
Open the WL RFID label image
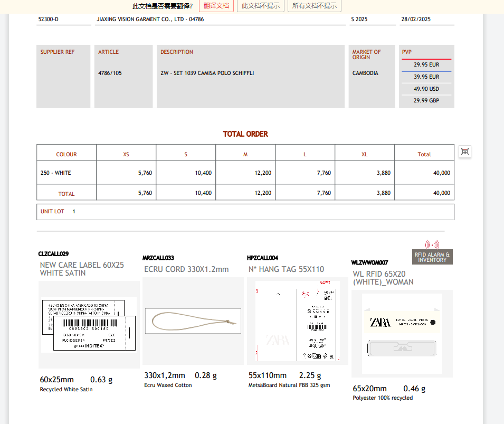pyautogui.click(x=402, y=334)
